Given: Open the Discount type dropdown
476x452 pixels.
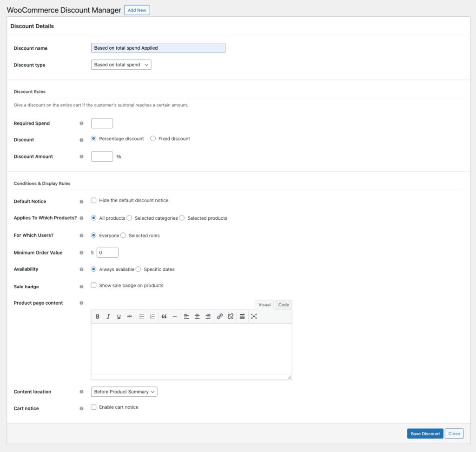Looking at the screenshot, I should (x=121, y=65).
